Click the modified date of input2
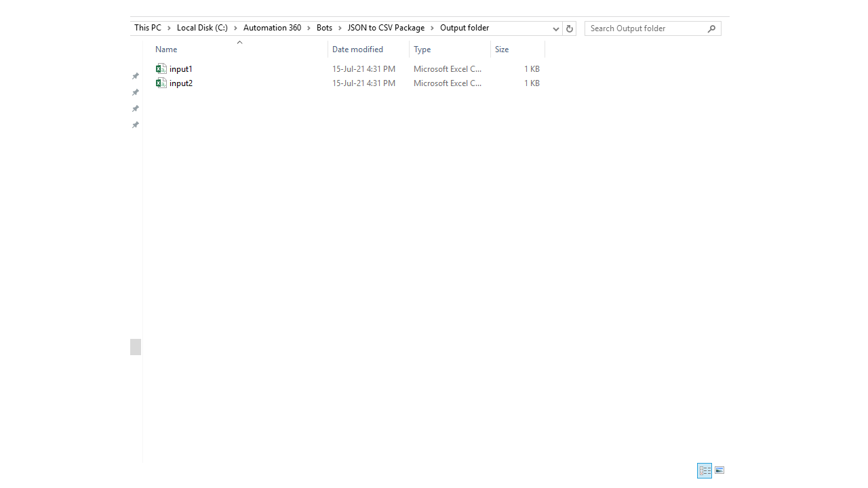Image resolution: width=868 pixels, height=488 pixels. point(363,83)
